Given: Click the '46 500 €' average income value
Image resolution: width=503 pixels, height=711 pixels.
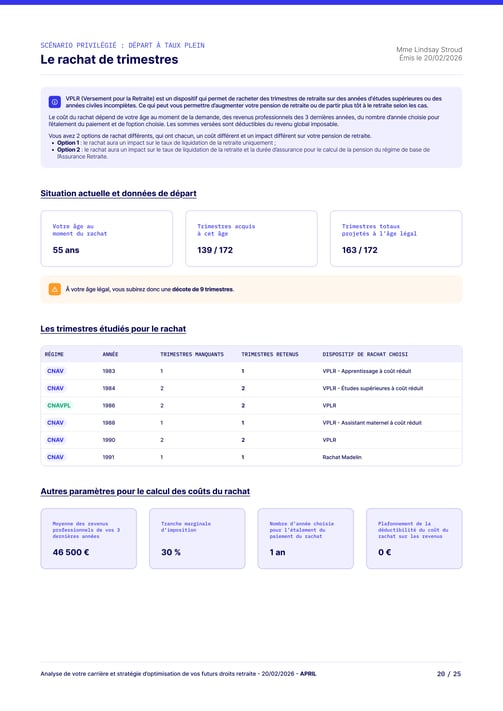Looking at the screenshot, I should (71, 552).
